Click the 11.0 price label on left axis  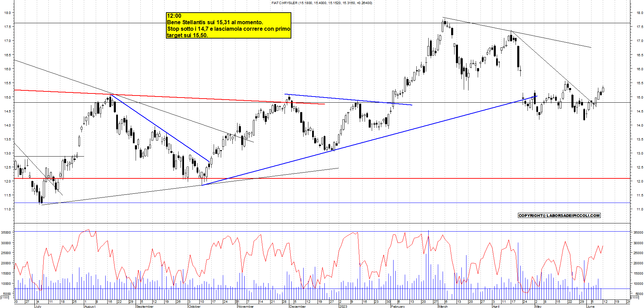pos(7,209)
